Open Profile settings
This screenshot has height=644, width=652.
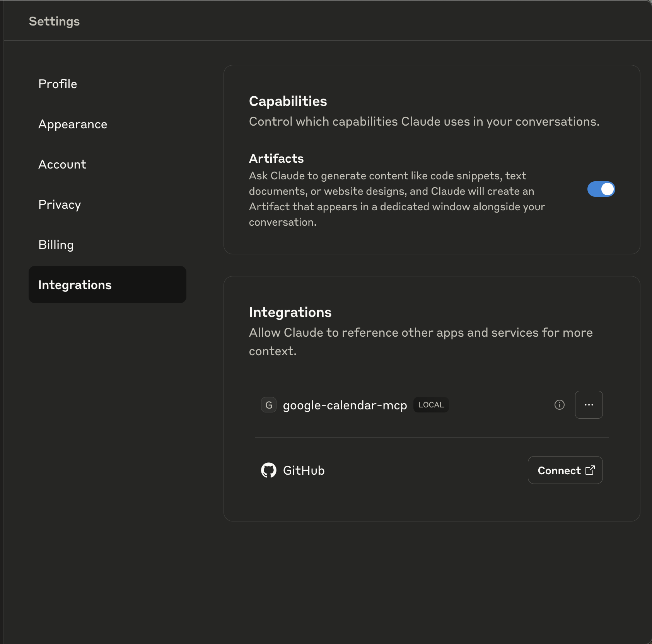click(x=57, y=83)
